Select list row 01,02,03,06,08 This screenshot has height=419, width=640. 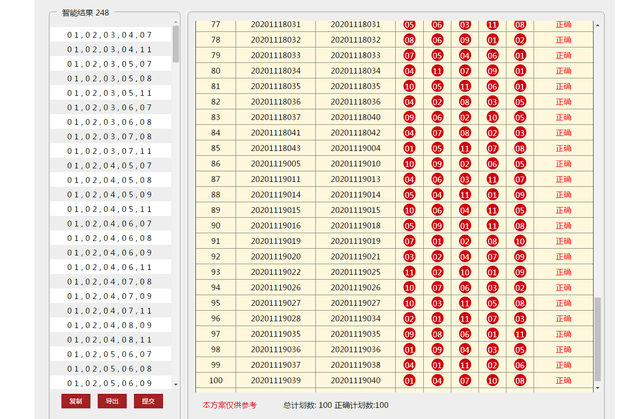point(111,122)
